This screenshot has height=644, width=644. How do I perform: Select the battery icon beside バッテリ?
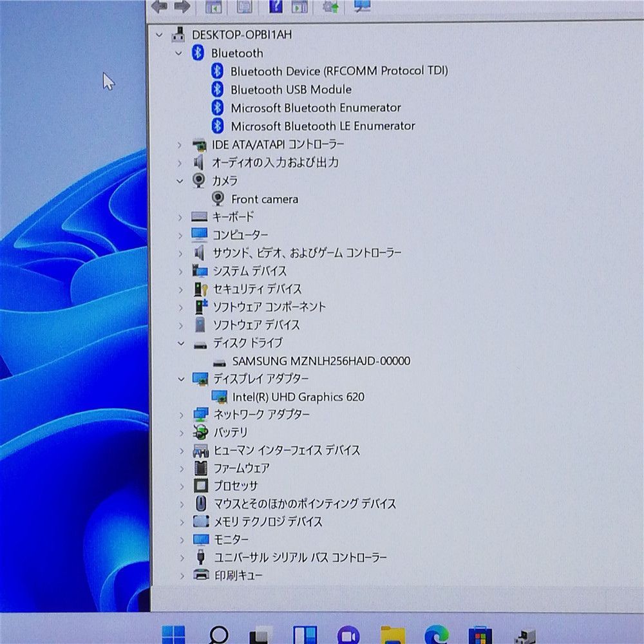tap(200, 432)
